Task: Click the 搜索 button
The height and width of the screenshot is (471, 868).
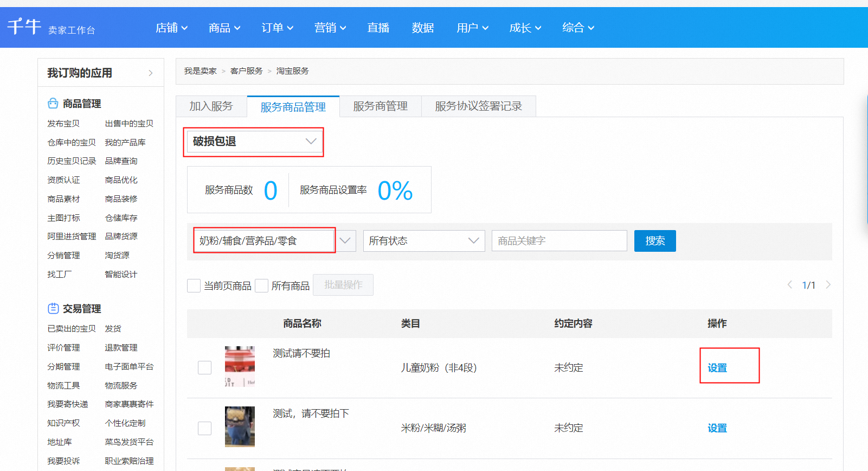Action: coord(655,241)
